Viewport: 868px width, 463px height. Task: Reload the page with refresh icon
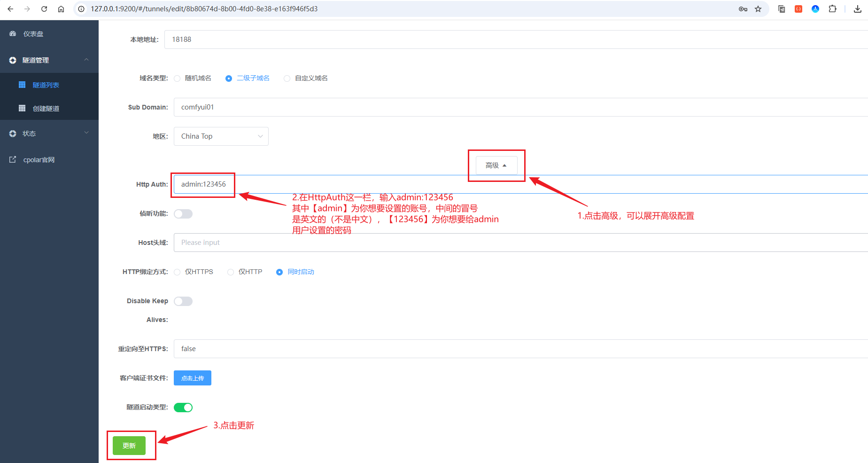[44, 9]
